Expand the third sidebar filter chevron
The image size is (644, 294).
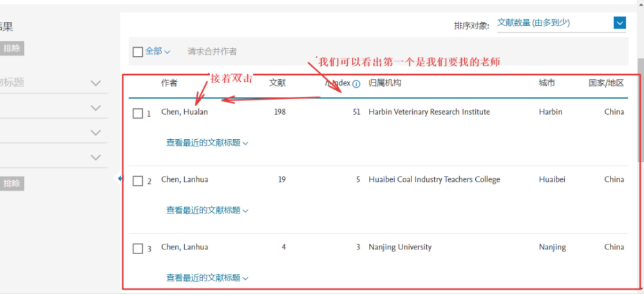pyautogui.click(x=96, y=133)
